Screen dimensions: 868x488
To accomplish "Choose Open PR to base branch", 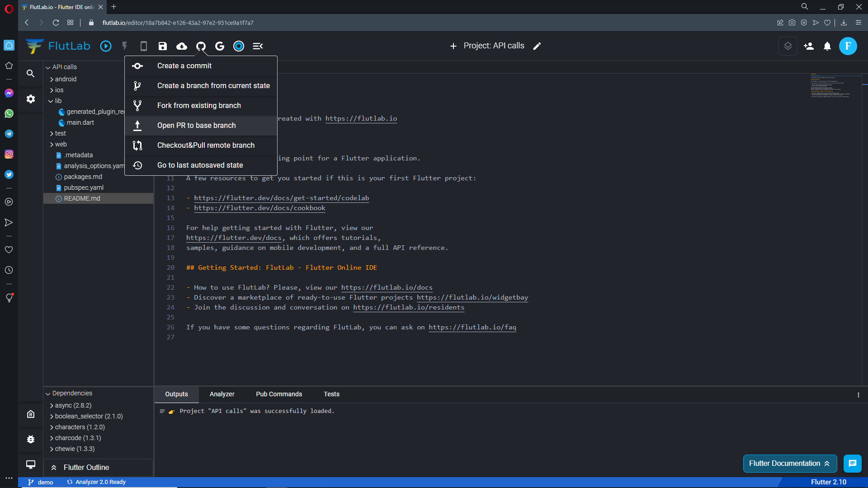I will click(201, 126).
